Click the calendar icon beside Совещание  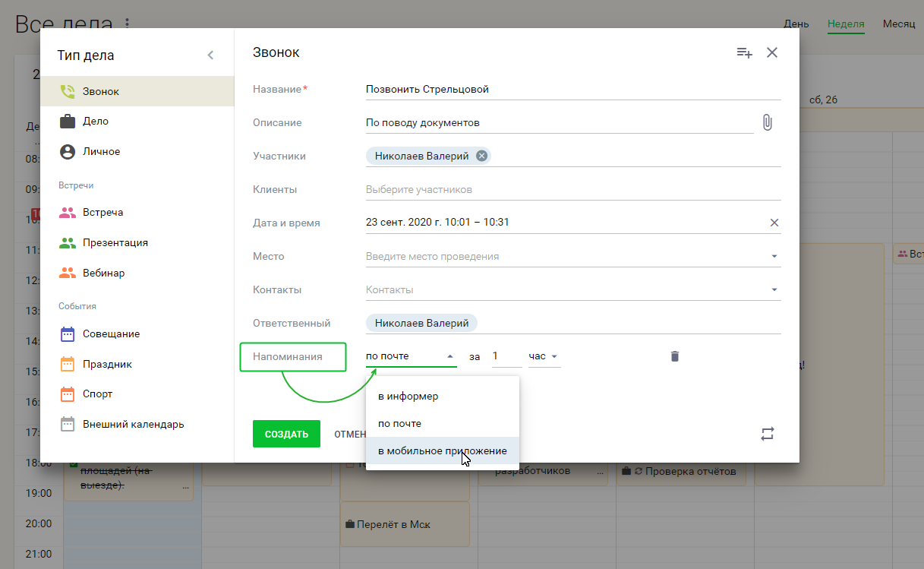[x=68, y=333]
